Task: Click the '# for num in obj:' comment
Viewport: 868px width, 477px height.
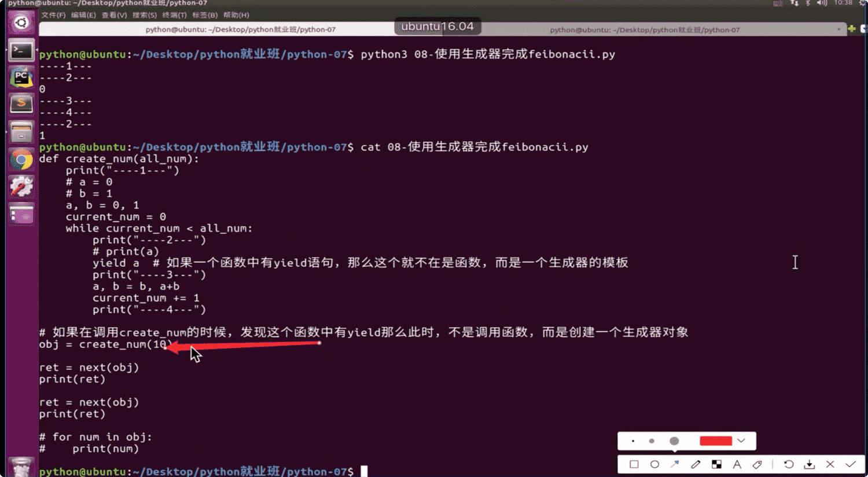Action: coord(95,437)
